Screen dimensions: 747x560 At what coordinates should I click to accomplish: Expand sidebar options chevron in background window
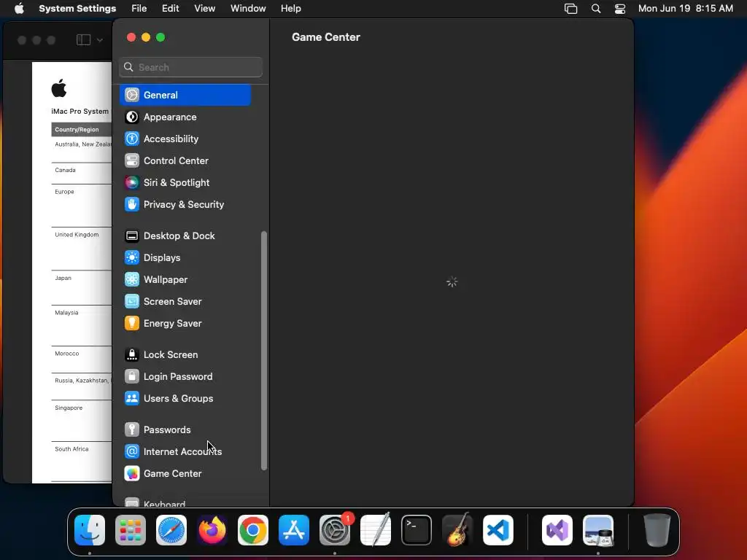tap(99, 40)
